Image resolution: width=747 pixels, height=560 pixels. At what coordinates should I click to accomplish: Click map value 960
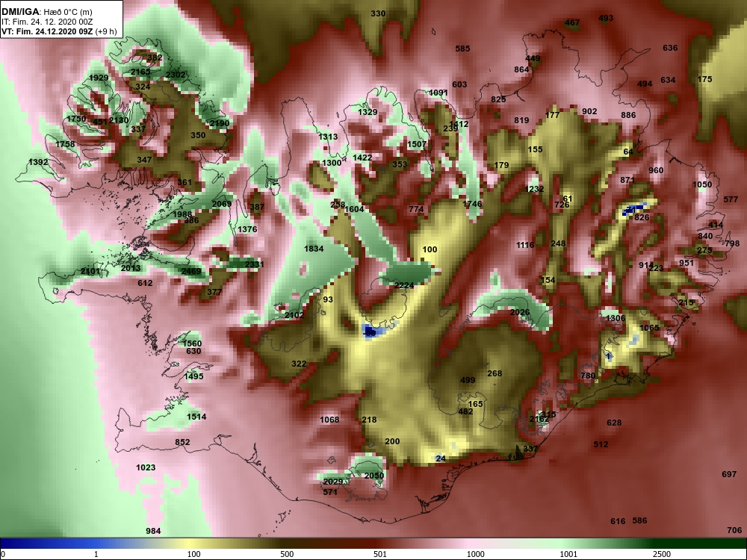click(x=656, y=170)
